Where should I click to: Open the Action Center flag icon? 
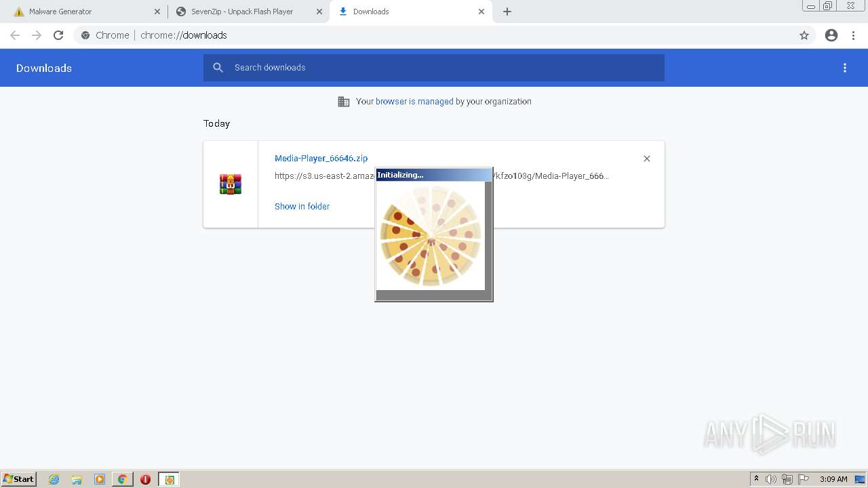coord(804,479)
